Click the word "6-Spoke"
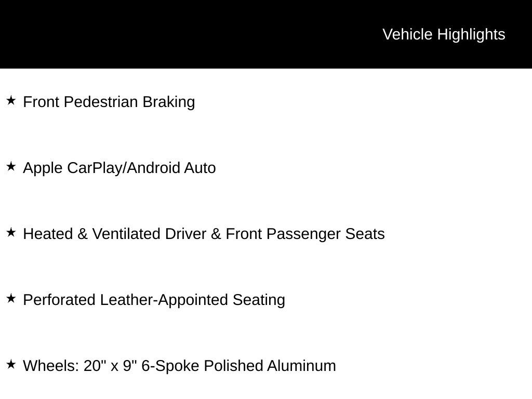532x399 pixels. click(x=170, y=366)
